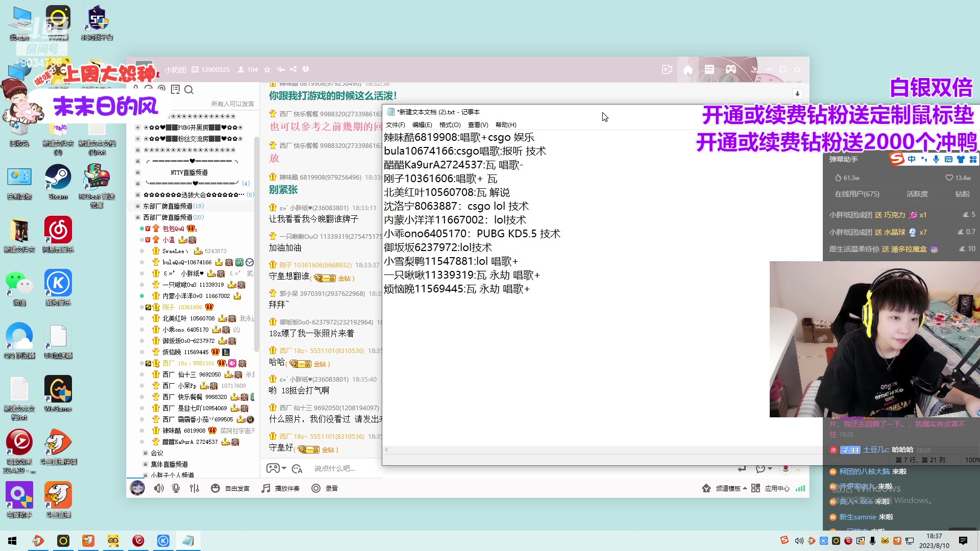This screenshot has width=980, height=551.
Task: Click the report shield icon in YY header
Action: pos(306,69)
